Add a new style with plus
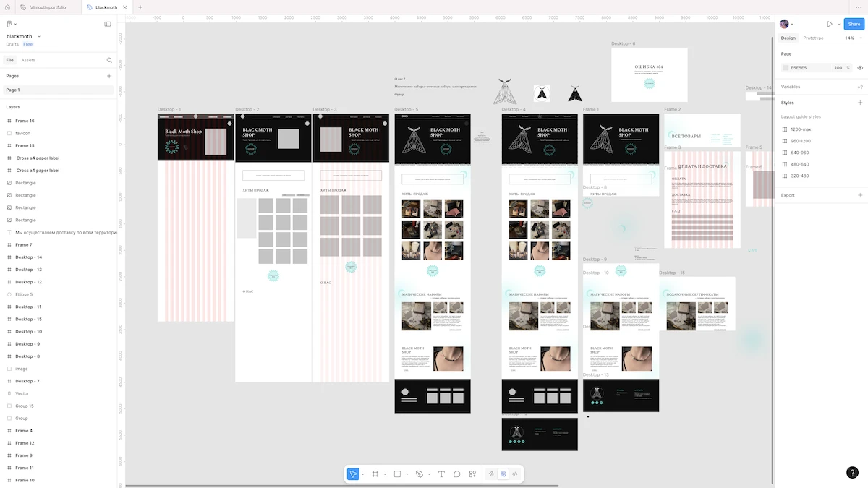This screenshot has width=868, height=488. pos(860,103)
